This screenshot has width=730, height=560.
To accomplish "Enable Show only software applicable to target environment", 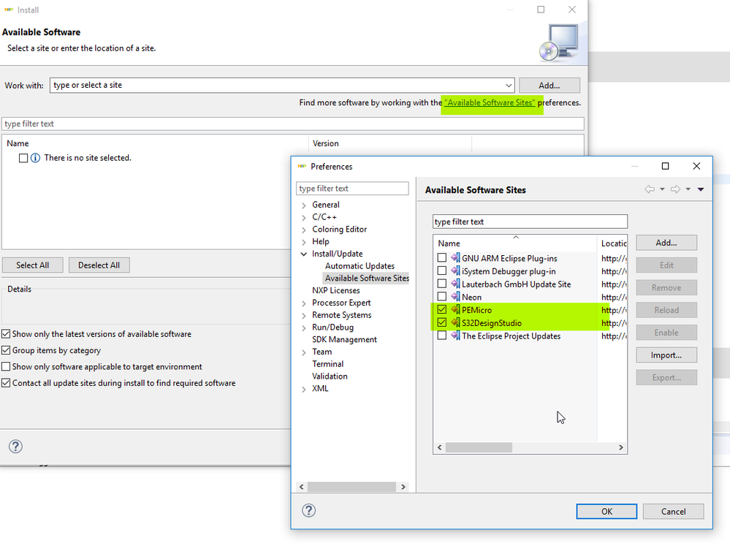I will (6, 367).
